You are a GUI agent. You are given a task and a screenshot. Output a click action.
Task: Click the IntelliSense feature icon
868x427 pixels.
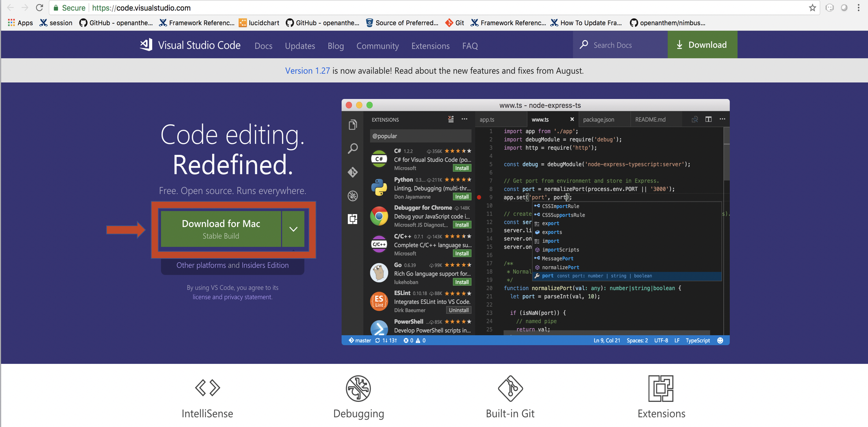(207, 388)
